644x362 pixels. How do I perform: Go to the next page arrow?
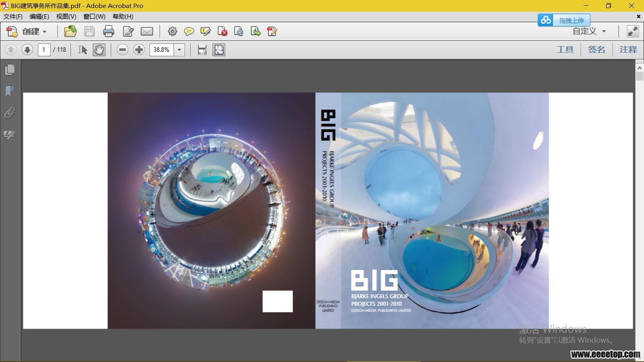(27, 49)
